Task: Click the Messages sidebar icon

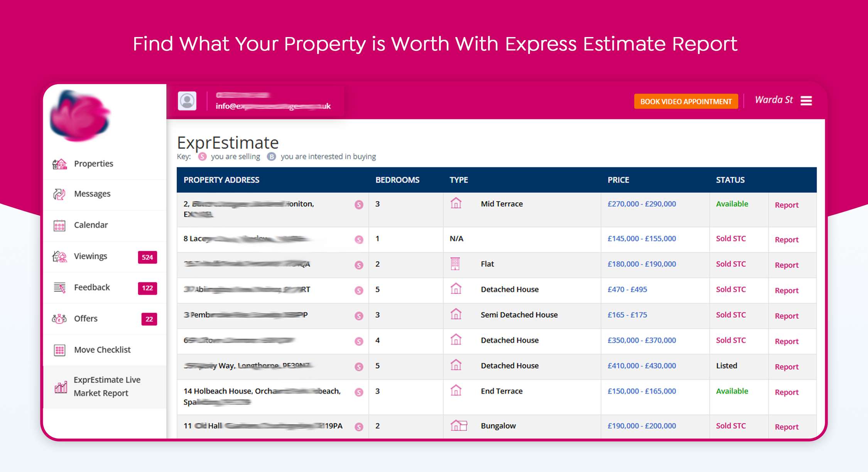Action: [59, 194]
